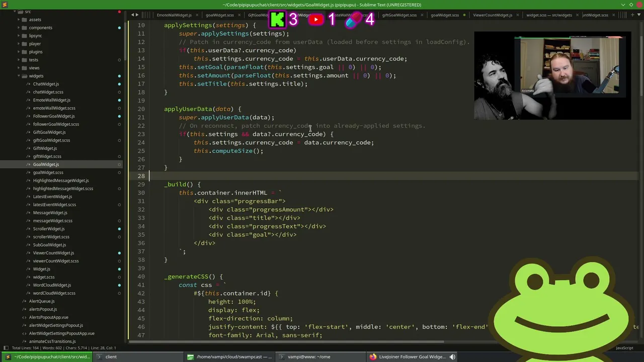This screenshot has width=644, height=362.
Task: Switch to LiveJoiner Follower Goal Firefox window
Action: pyautogui.click(x=413, y=357)
